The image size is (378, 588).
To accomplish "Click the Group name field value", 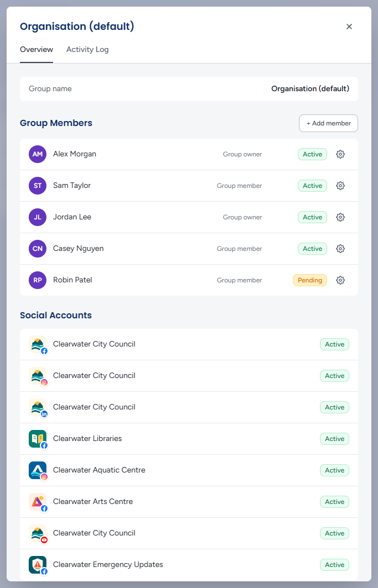I will tap(310, 89).
